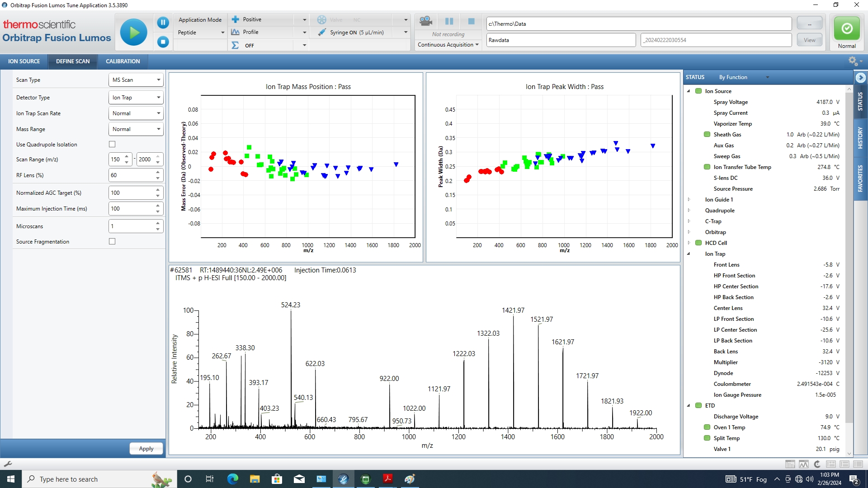
Task: Expand the Orbitrap section in status tree
Action: (x=689, y=232)
